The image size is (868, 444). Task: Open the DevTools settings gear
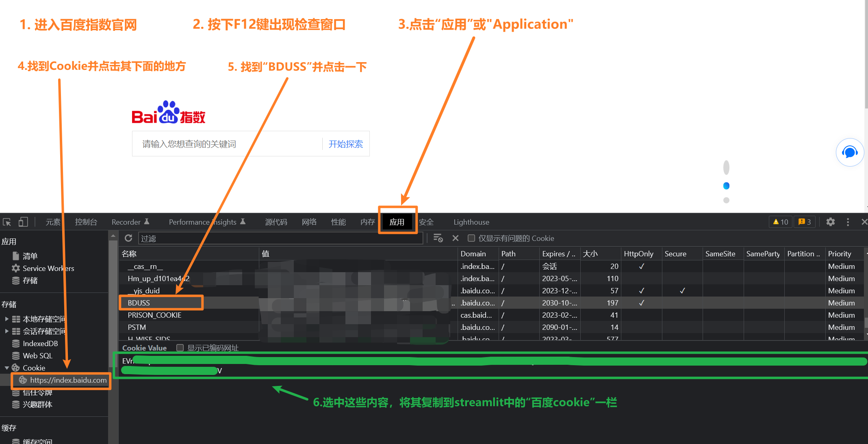(831, 222)
